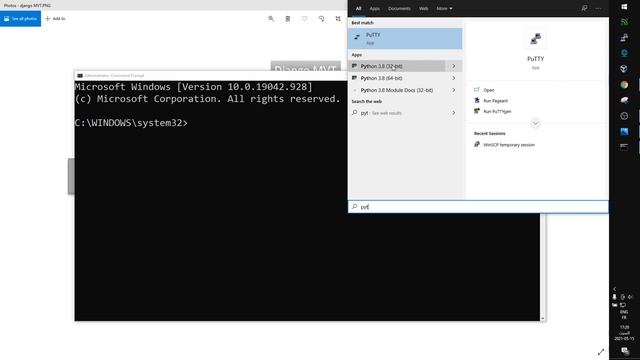Open the clock and date in the taskbar
Screen dimensions: 640x360
pyautogui.click(x=624, y=333)
